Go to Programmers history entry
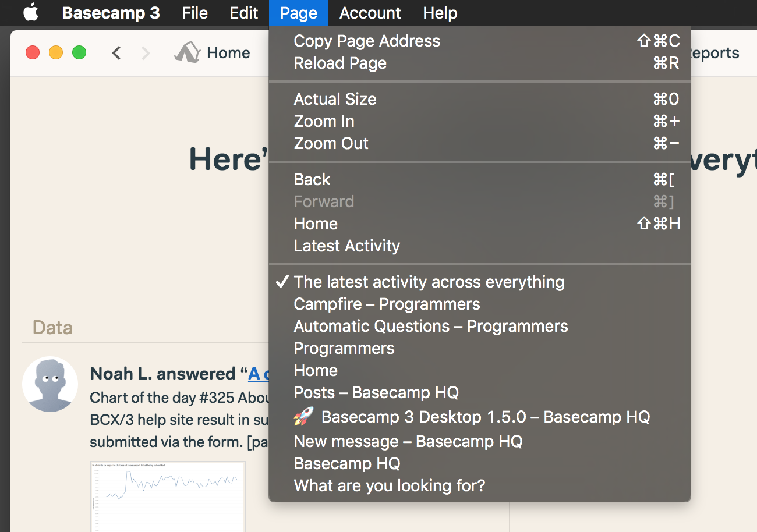 pyautogui.click(x=480, y=348)
